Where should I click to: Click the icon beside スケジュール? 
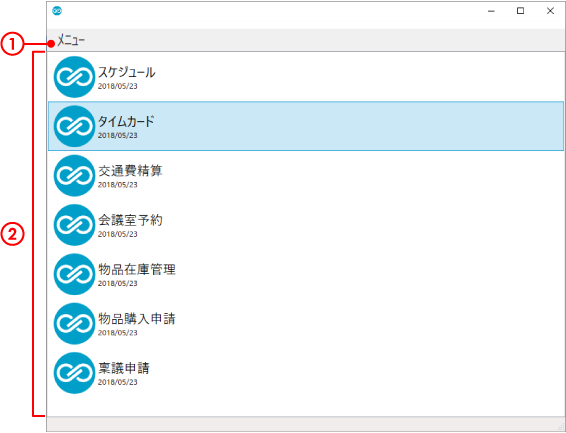point(74,77)
